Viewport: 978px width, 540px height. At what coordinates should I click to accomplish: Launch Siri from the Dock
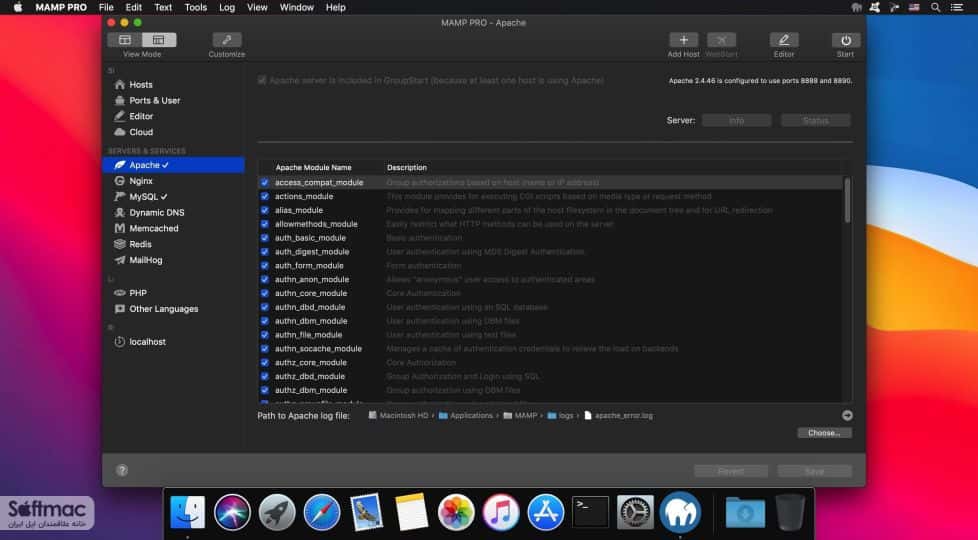pos(232,512)
